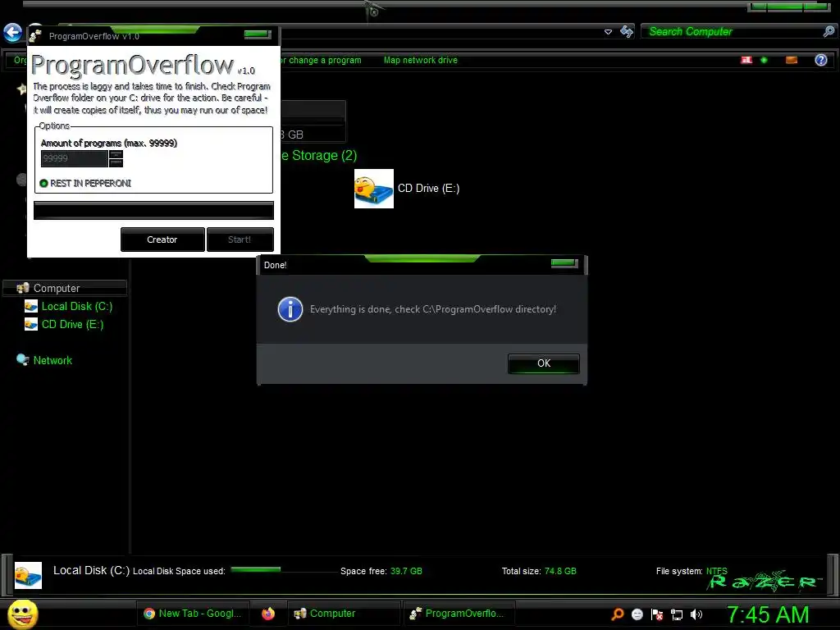Click the refresh icon beside address bar
This screenshot has height=630, width=840.
coord(626,32)
